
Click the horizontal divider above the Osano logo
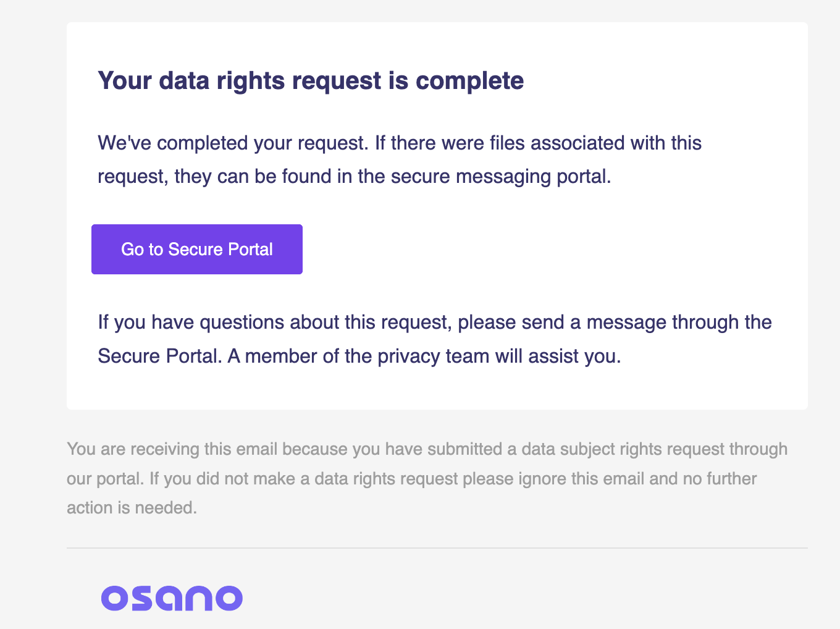pyautogui.click(x=437, y=548)
